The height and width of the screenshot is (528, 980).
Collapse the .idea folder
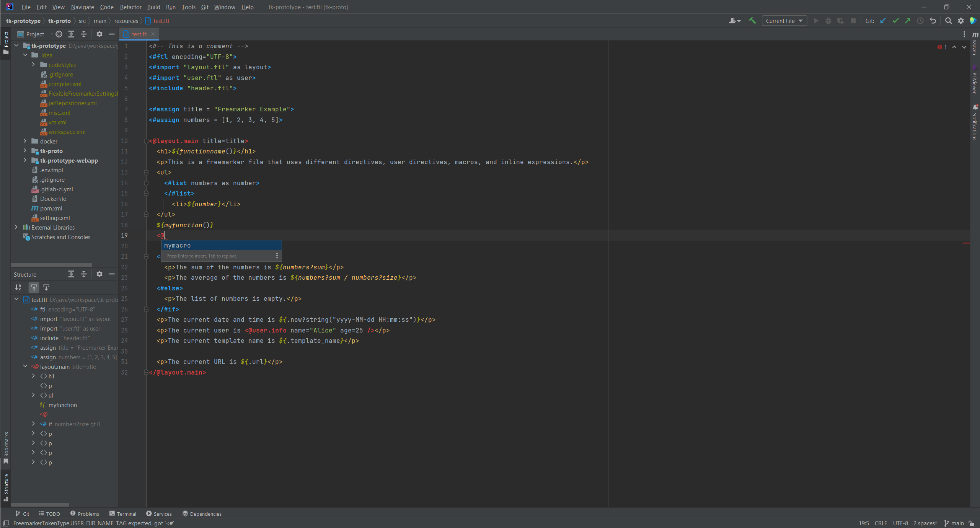[x=25, y=55]
